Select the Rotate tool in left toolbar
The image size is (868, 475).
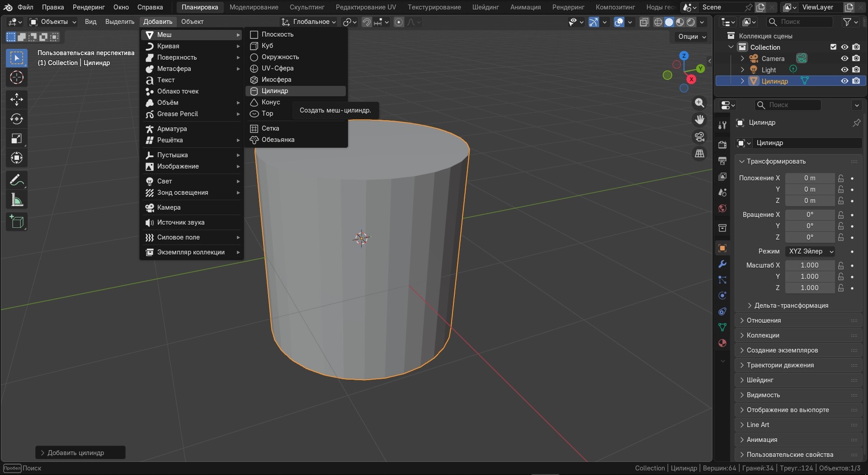[x=17, y=119]
